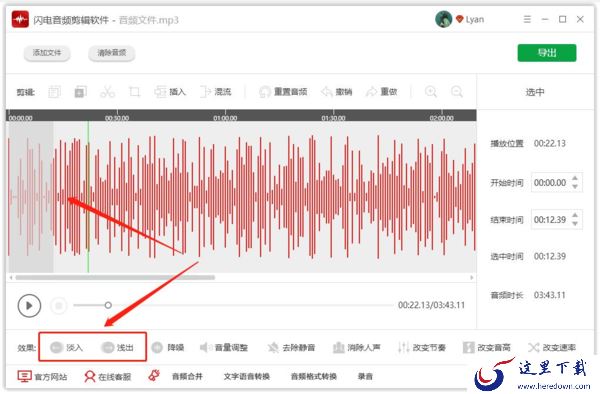Open 改变节奏 change tempo effect
Screen dimensions: 600x394
click(422, 347)
